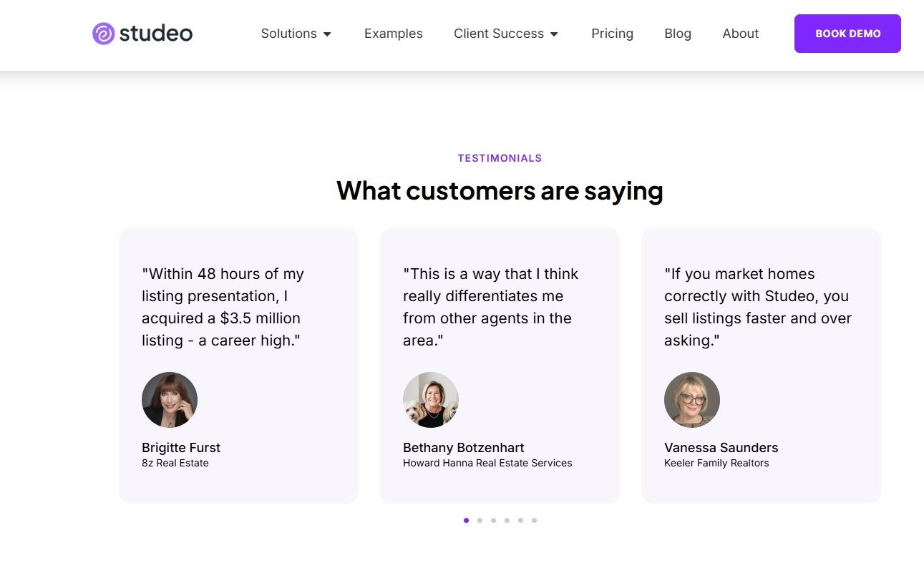924x563 pixels.
Task: Click the Studeo spiral logo icon
Action: pyautogui.click(x=104, y=34)
